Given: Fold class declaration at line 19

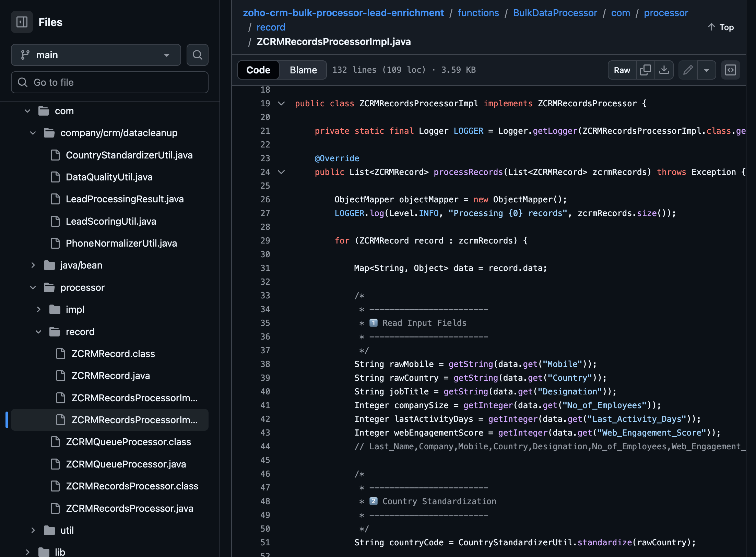Looking at the screenshot, I should pos(281,103).
